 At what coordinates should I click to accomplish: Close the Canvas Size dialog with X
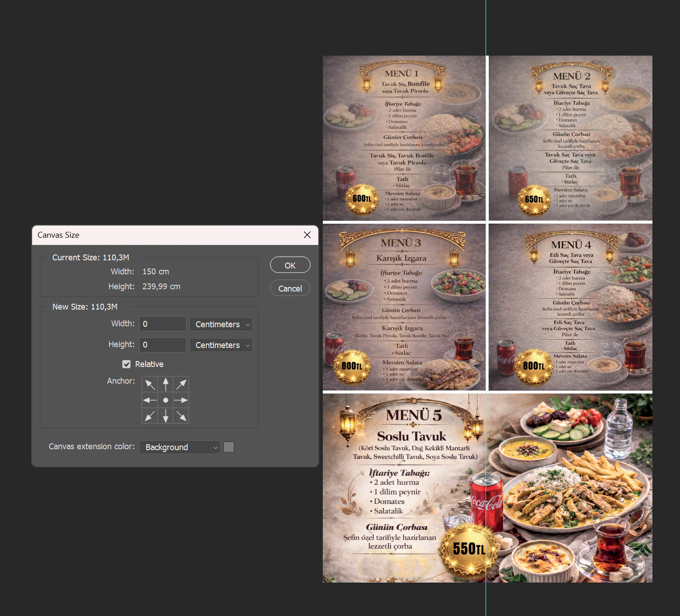[x=307, y=235]
